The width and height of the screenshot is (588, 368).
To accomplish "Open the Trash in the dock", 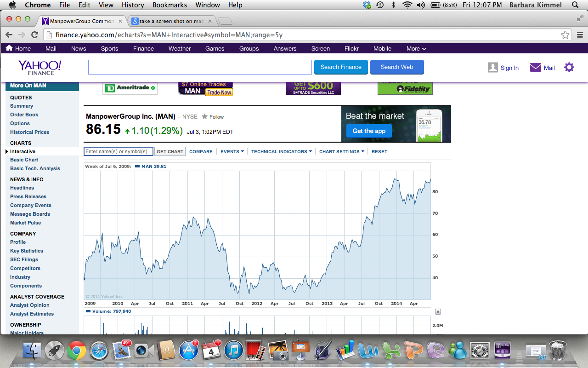I will pos(558,351).
